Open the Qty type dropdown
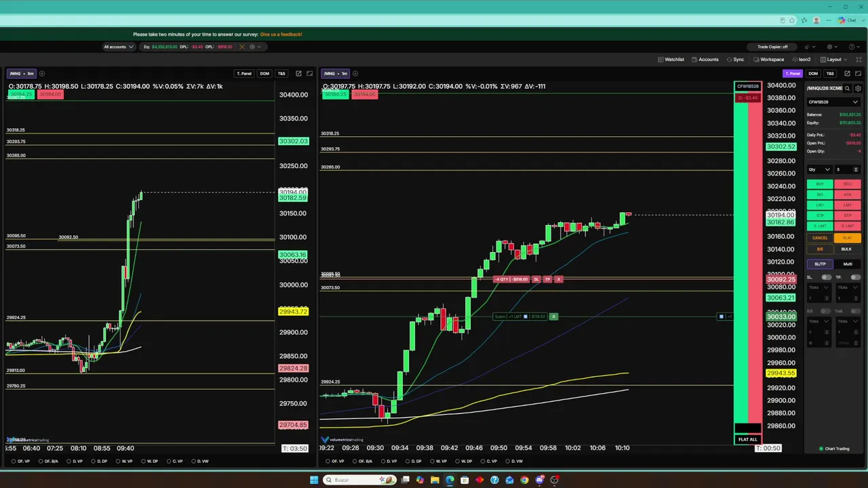This screenshot has height=488, width=868. coord(820,169)
